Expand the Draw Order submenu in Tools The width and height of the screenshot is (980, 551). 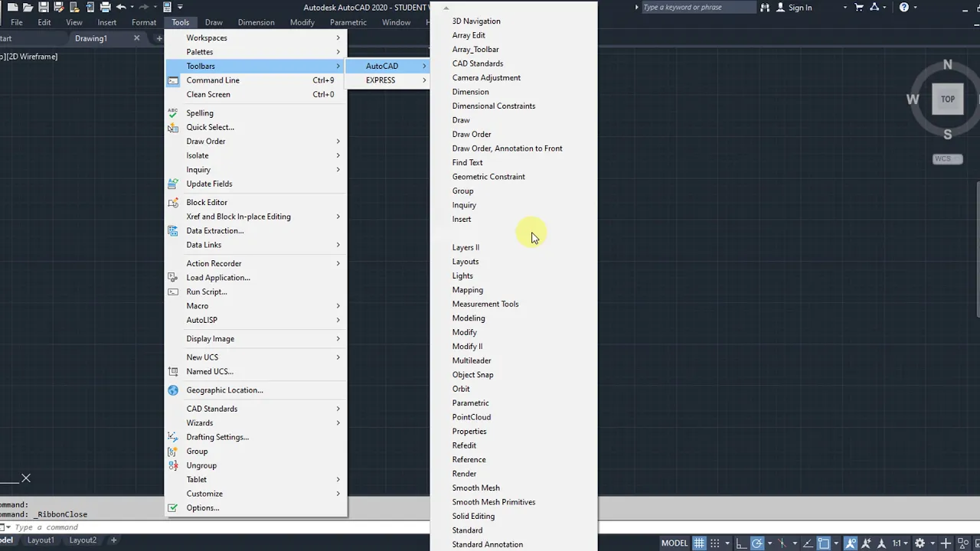(x=256, y=142)
